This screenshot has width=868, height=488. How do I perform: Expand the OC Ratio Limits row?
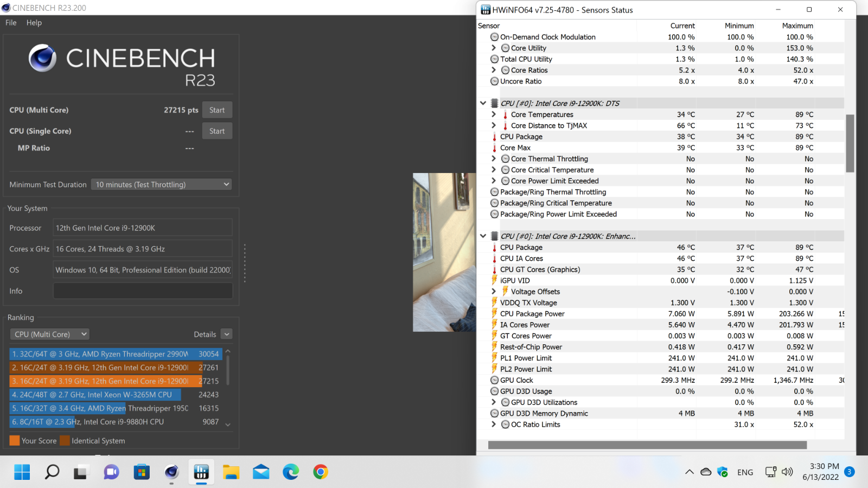point(494,425)
